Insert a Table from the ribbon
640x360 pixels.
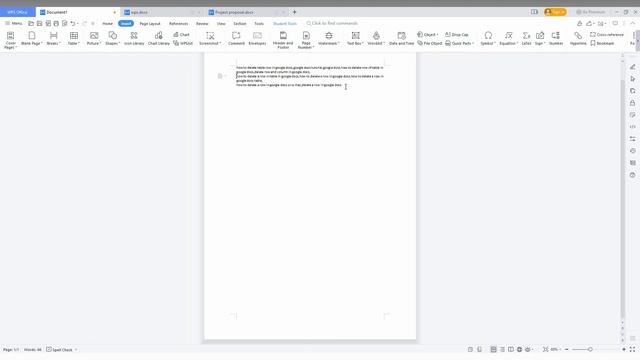pyautogui.click(x=74, y=38)
